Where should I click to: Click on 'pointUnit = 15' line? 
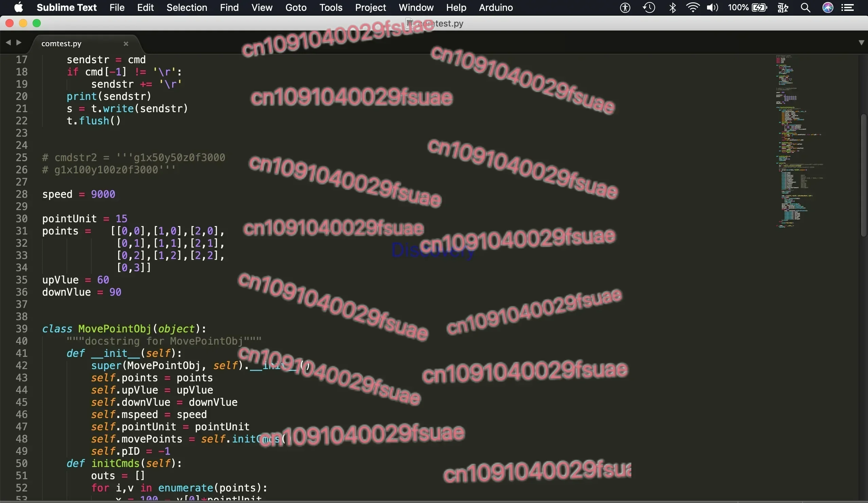85,219
